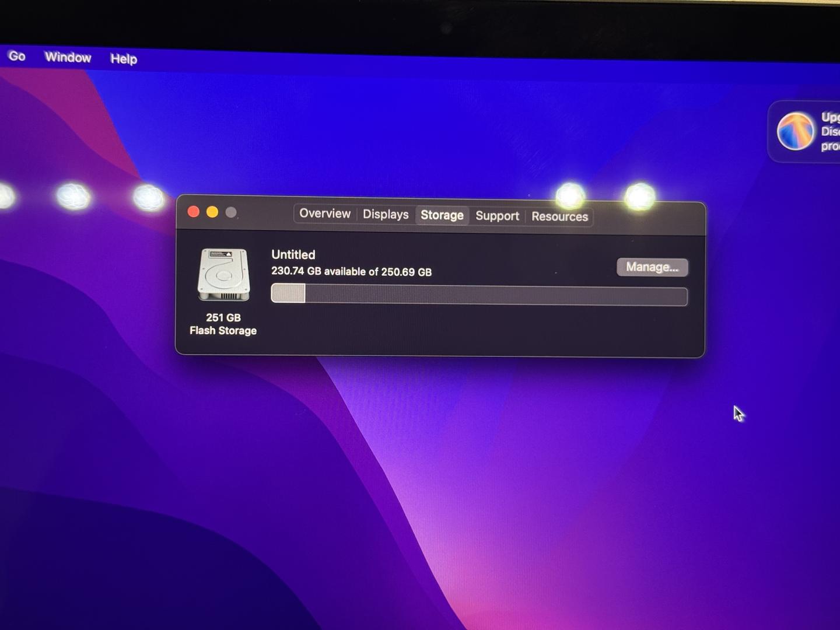
Task: Open the Help menu
Action: click(124, 59)
